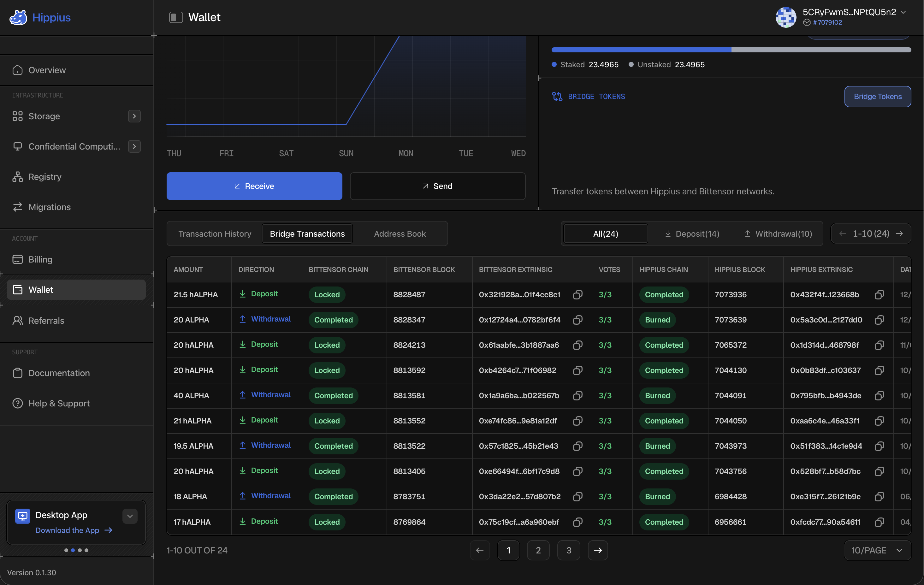Toggle the sidebar panel icon beside Wallet title

point(176,17)
